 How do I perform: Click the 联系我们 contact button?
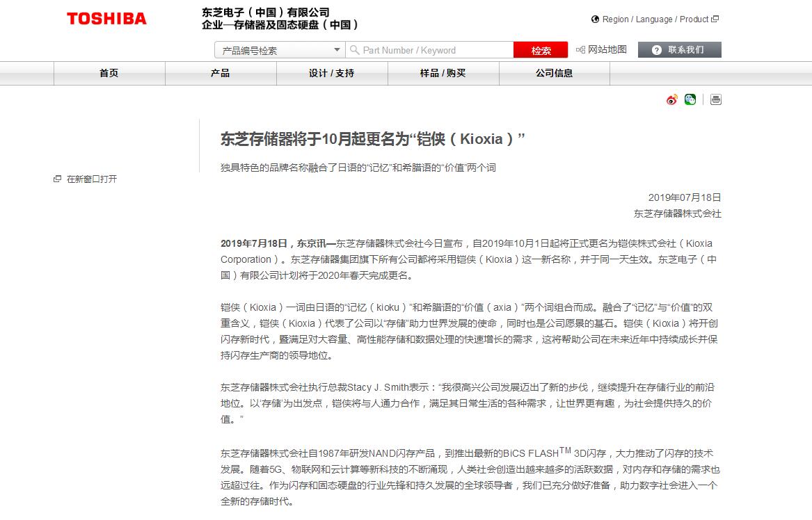pos(679,49)
